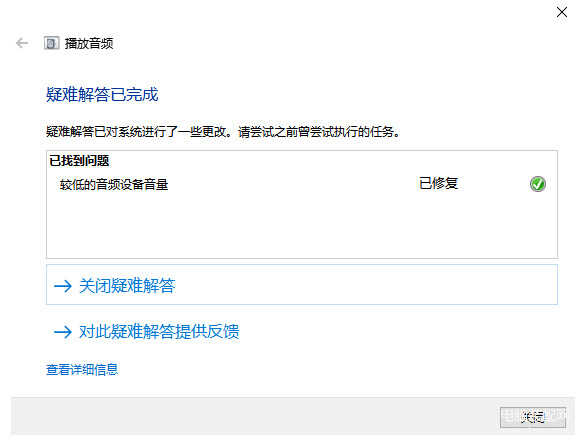The image size is (580, 444).
Task: Click the 疑难解答已完成 heading
Action: 102,94
